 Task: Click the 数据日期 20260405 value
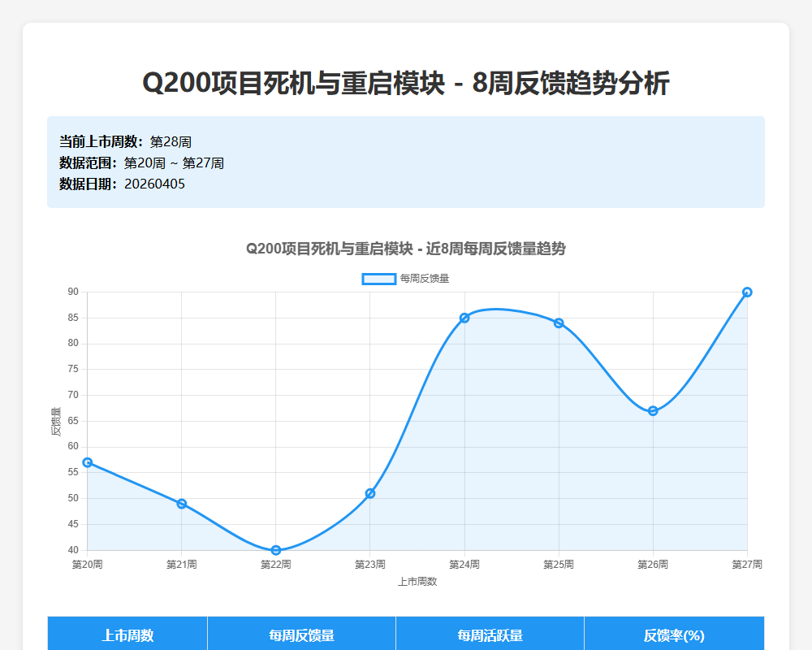pyautogui.click(x=154, y=184)
